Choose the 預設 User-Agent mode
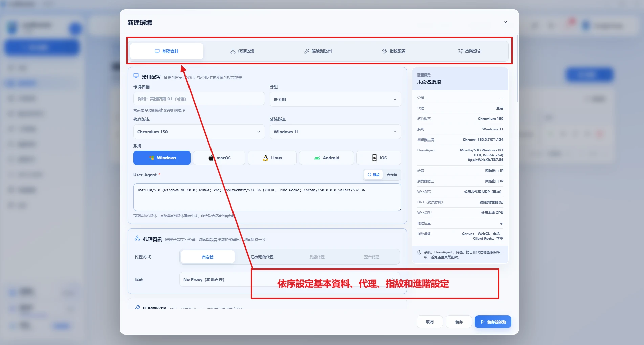Image resolution: width=644 pixels, height=345 pixels. pyautogui.click(x=373, y=175)
